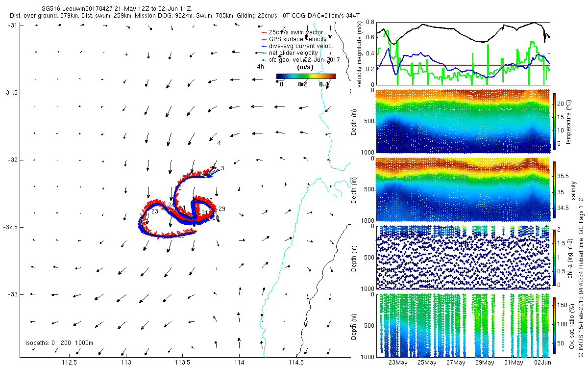
Task: Click the '4h' label under the legend
Action: point(261,67)
